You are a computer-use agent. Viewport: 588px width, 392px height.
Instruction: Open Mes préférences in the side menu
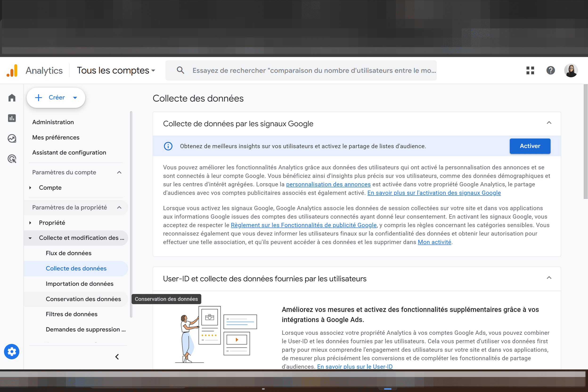56,137
